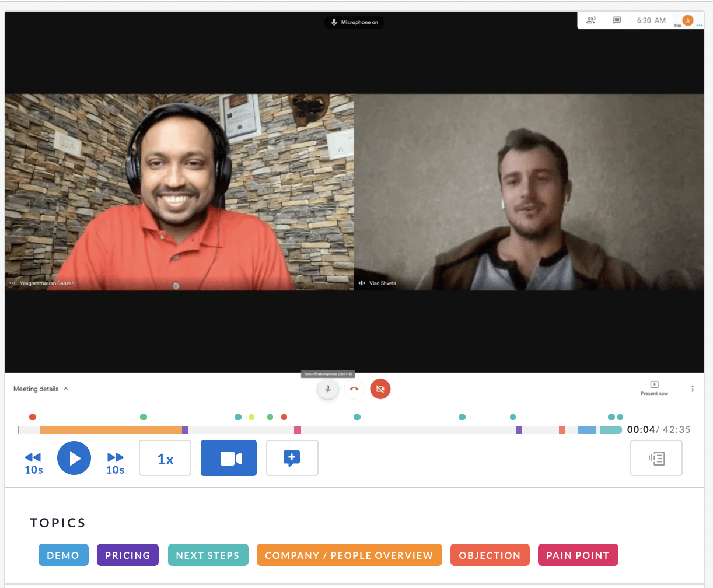Toggle Vlad Shvets' volume indicator
Viewport: 713px width, 588px height.
click(363, 283)
